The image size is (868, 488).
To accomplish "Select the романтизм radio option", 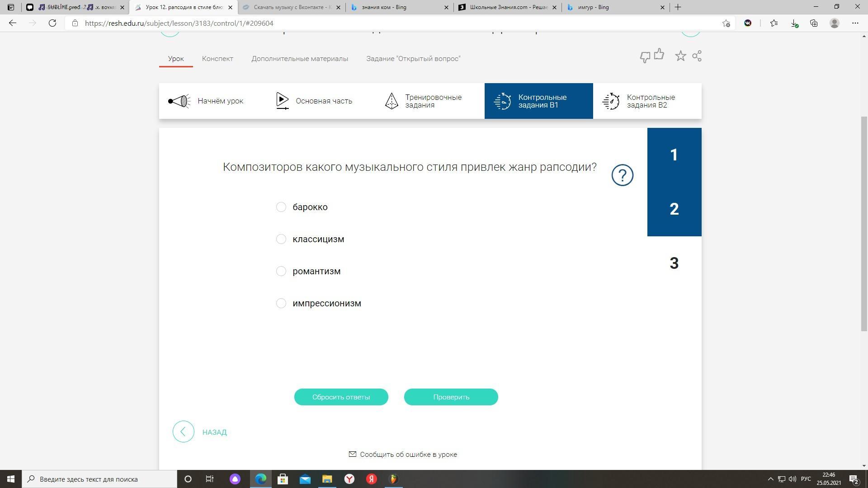I will (x=281, y=271).
